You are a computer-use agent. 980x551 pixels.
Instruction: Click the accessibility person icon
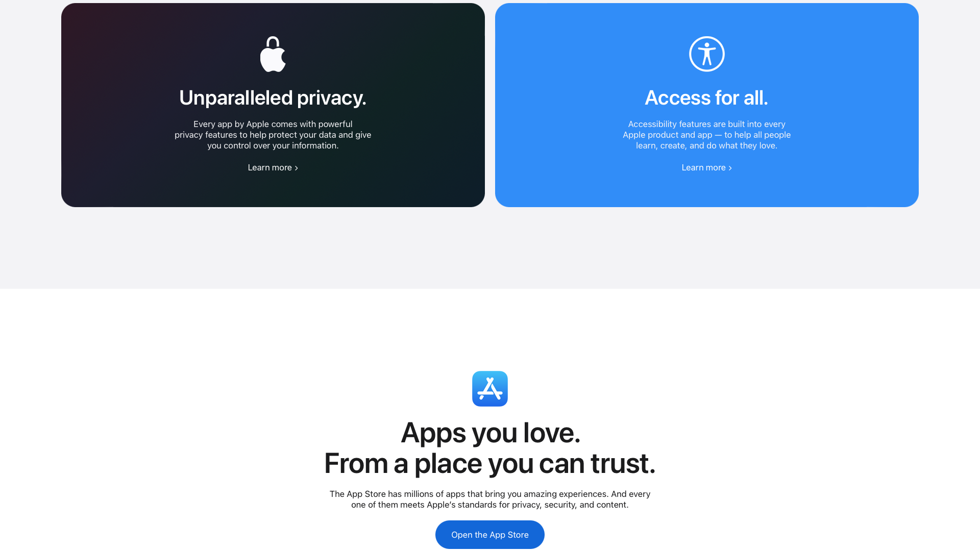coord(707,54)
